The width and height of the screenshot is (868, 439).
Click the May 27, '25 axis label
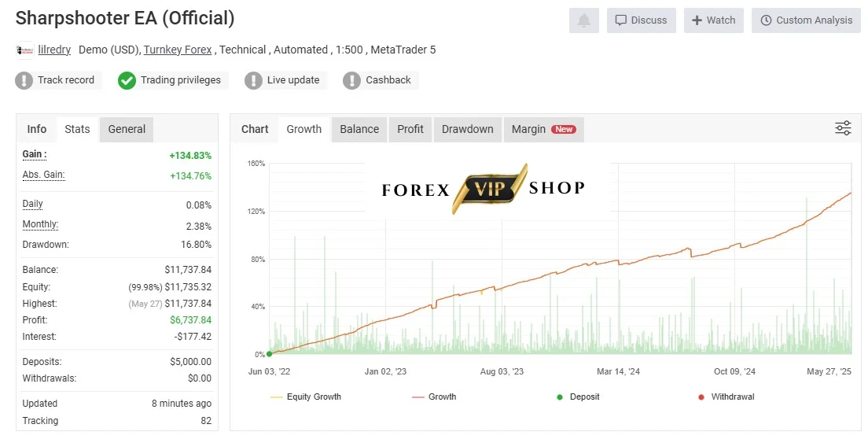pyautogui.click(x=829, y=371)
